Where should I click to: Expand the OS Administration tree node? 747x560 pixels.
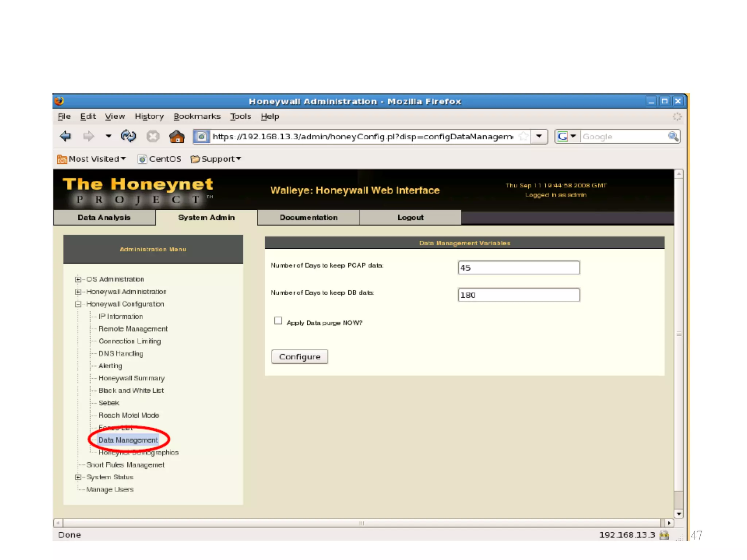click(x=78, y=280)
